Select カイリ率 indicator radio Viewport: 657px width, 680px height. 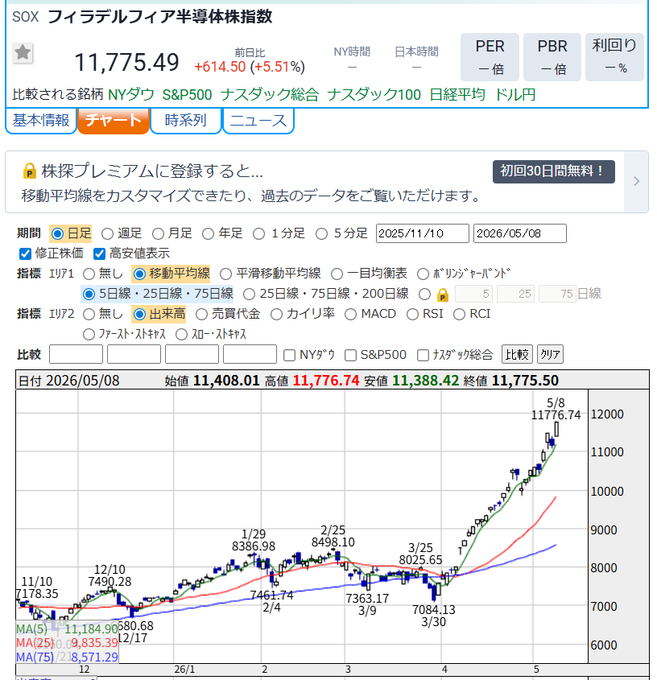point(276,314)
